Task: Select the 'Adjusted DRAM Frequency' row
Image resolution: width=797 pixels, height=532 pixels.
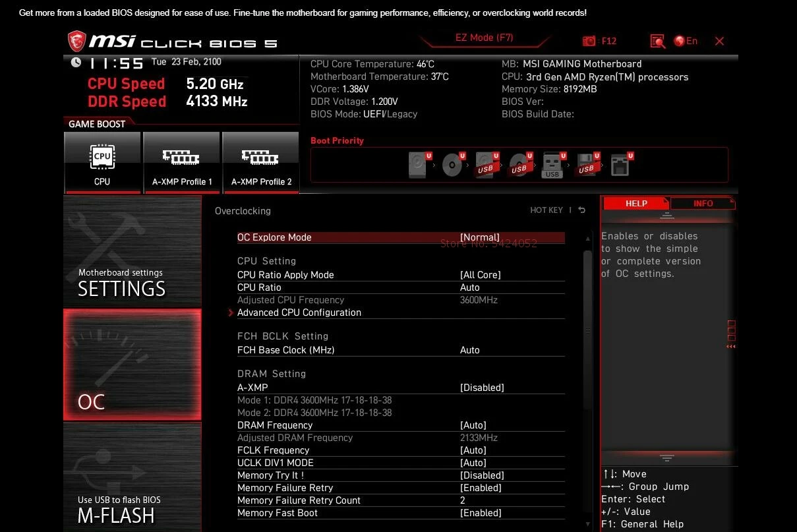Action: coord(401,438)
